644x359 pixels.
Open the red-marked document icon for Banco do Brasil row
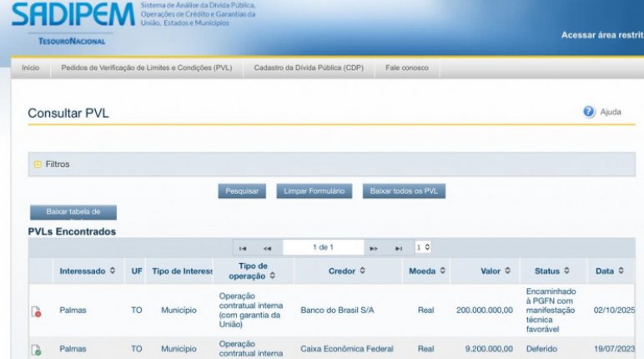point(36,311)
